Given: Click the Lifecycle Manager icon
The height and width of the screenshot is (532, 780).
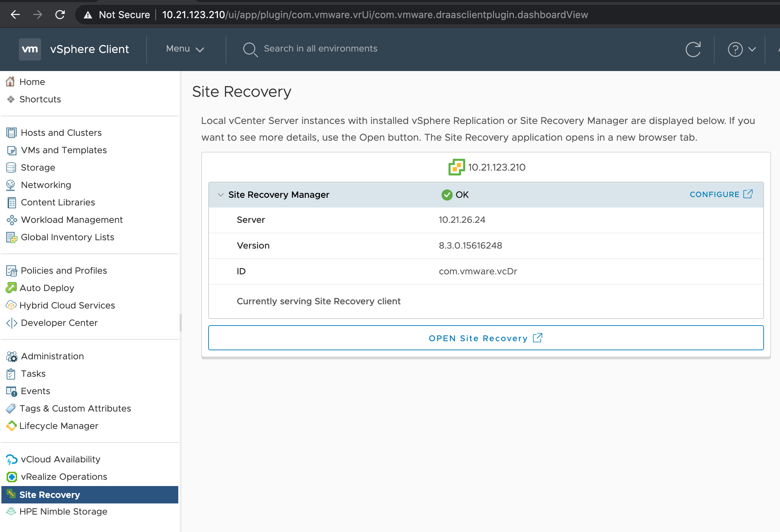Looking at the screenshot, I should click(11, 425).
